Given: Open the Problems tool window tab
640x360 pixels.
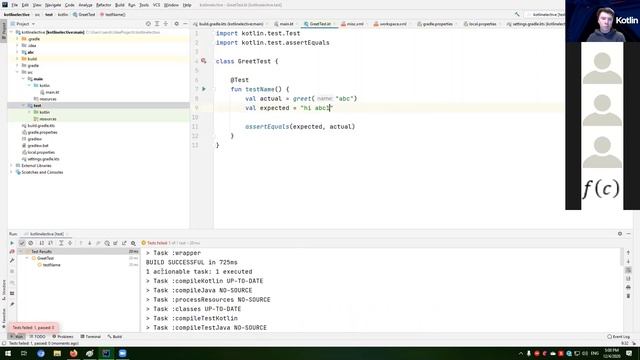Looking at the screenshot, I should [x=63, y=337].
